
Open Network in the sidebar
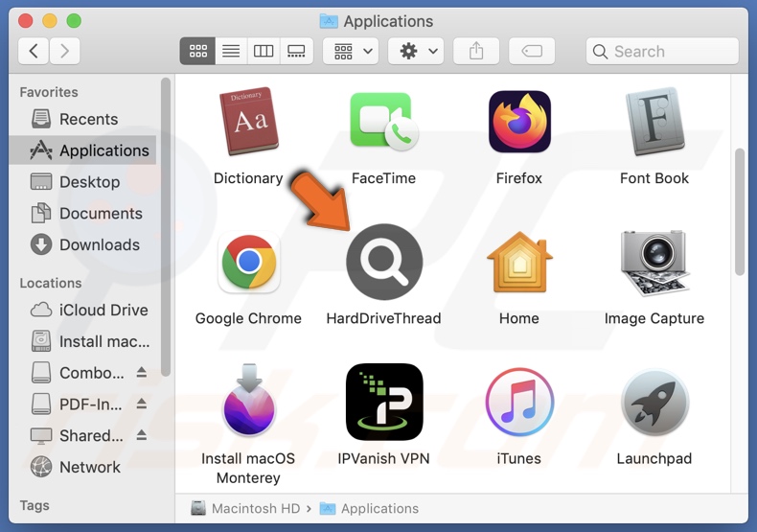click(x=82, y=467)
